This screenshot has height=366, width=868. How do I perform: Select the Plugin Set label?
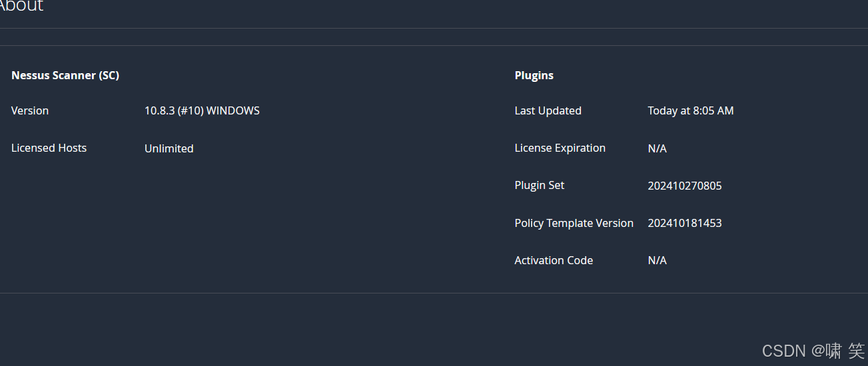click(539, 186)
